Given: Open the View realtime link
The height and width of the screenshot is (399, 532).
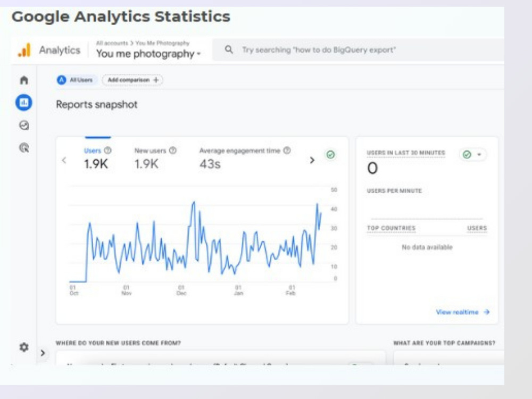Looking at the screenshot, I should (462, 312).
